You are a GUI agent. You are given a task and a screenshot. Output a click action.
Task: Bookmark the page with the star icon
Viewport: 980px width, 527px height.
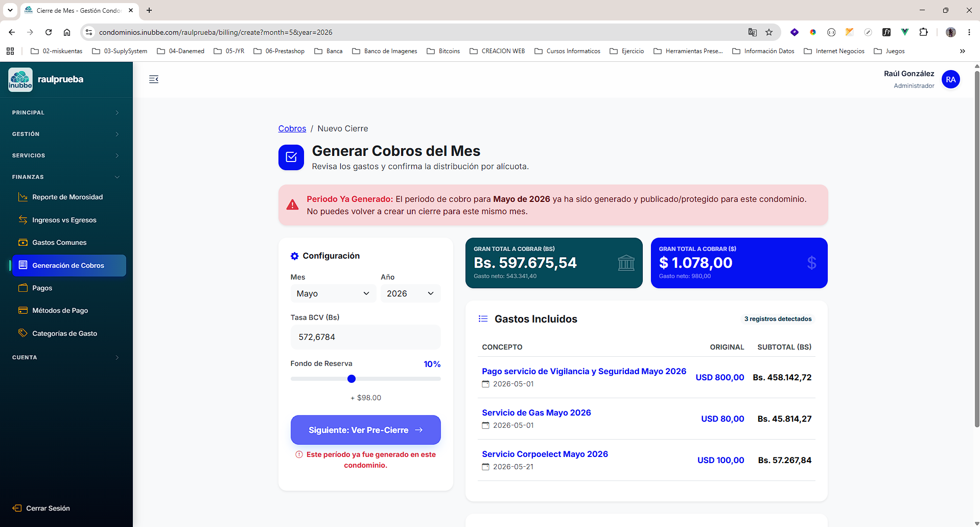point(769,32)
